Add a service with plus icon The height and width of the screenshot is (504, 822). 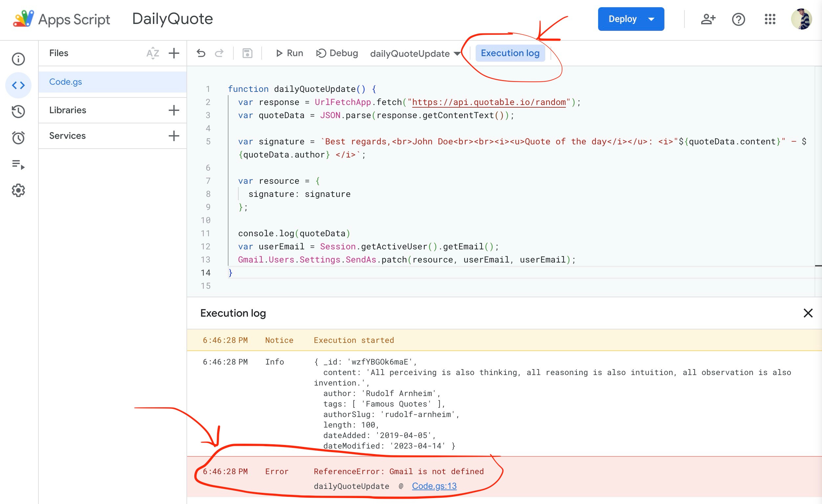(174, 136)
